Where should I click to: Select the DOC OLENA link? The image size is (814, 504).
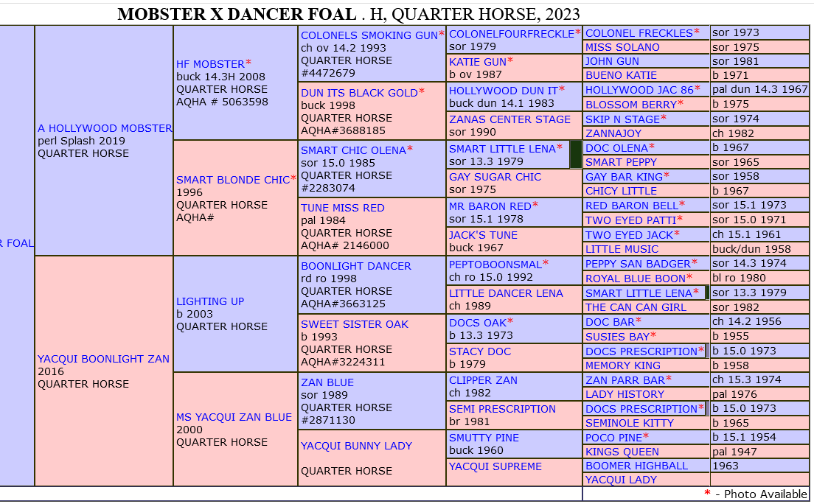click(616, 148)
